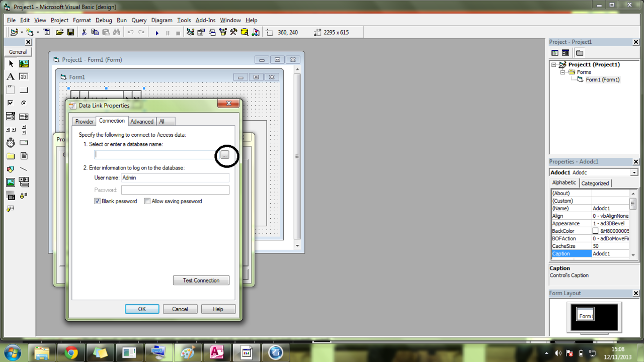Select the Pointer tool in toolbox
The image size is (644, 362).
[11, 64]
